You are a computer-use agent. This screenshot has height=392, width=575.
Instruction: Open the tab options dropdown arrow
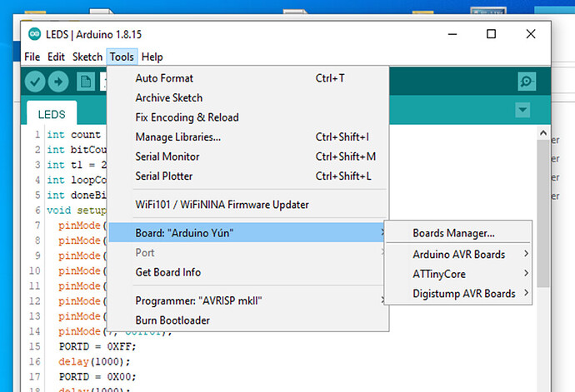(522, 110)
